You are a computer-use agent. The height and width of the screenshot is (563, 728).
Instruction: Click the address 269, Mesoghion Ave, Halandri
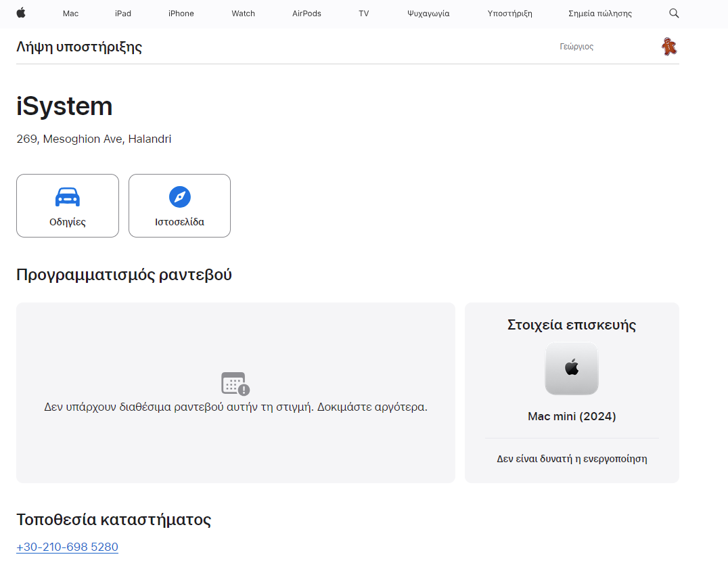pyautogui.click(x=94, y=139)
